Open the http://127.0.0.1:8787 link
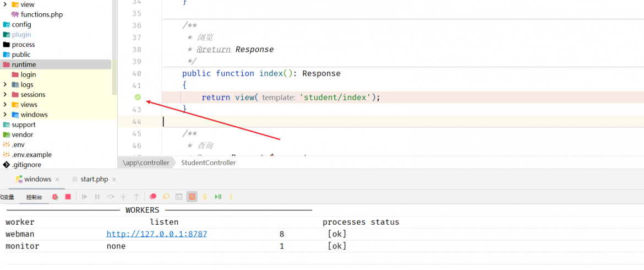This screenshot has height=270, width=644. coord(157,234)
